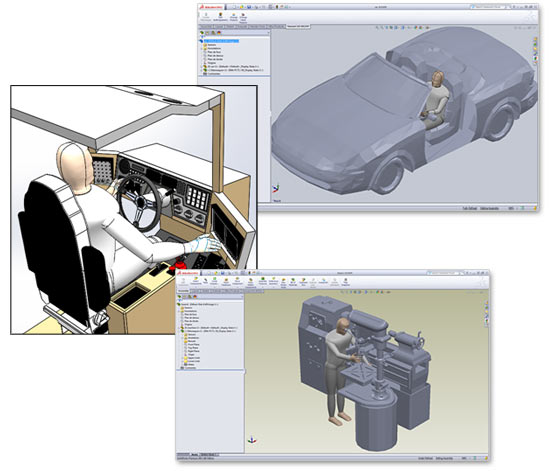The width and height of the screenshot is (550, 471).
Task: Switch to the Assembly ribbon tab in the lathe window
Action: point(183,291)
